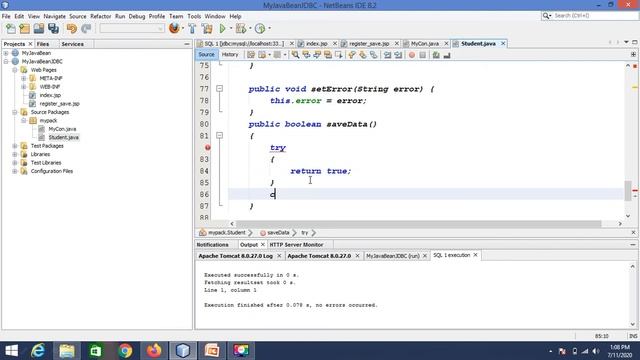640x360 pixels.
Task: Click the Undo toolbar icon
Action: pyautogui.click(x=72, y=28)
